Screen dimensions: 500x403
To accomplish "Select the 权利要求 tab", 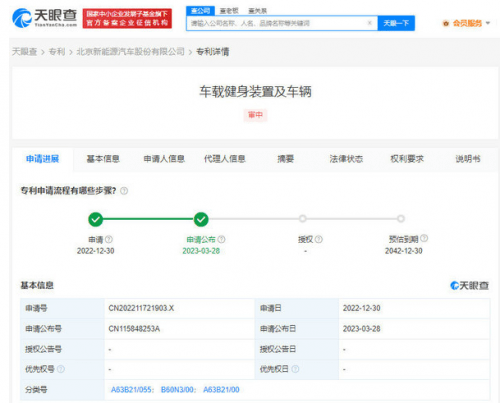I will (x=407, y=159).
